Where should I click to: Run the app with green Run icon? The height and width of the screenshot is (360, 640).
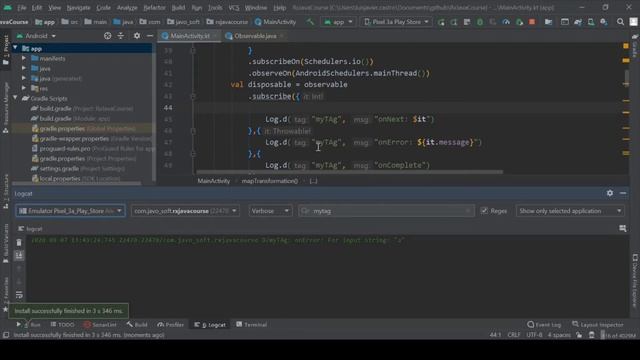(441, 22)
